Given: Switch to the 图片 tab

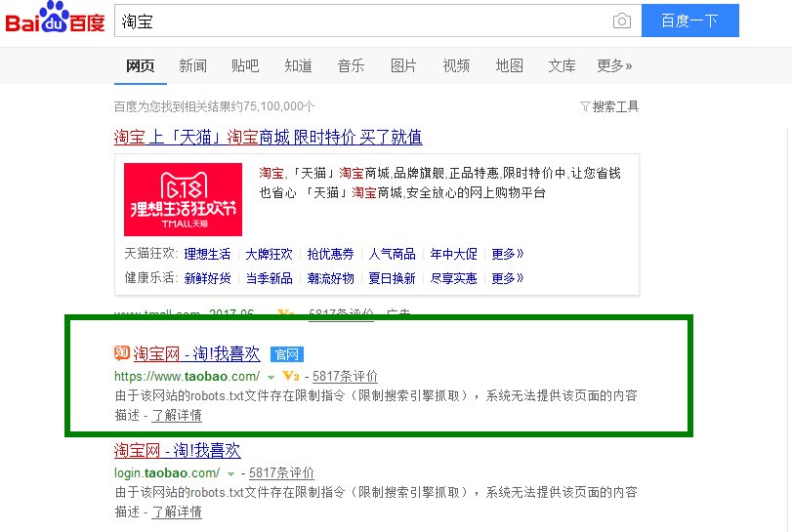Looking at the screenshot, I should click(403, 65).
